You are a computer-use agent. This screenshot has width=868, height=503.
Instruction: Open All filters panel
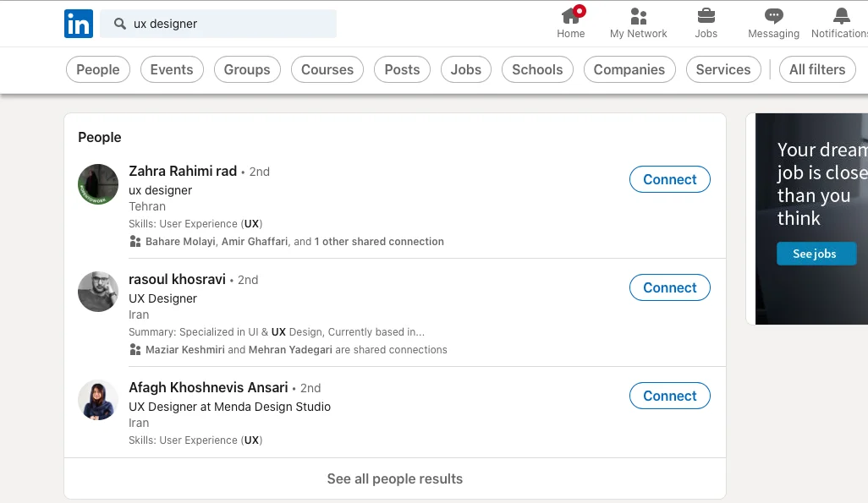817,69
